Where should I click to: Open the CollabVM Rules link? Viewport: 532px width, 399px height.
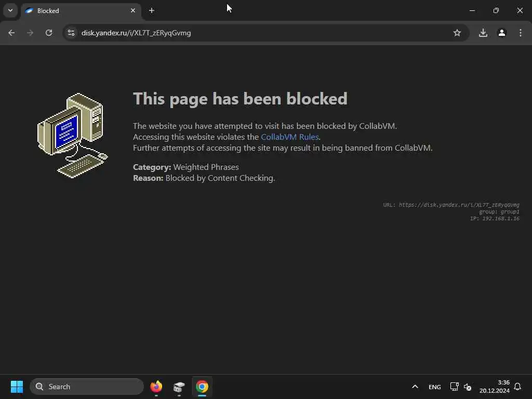tap(290, 137)
